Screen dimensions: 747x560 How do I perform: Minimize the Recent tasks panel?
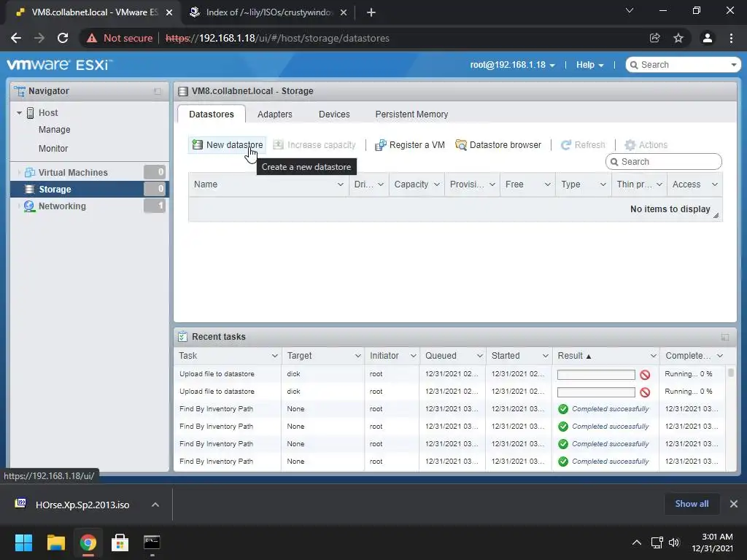(724, 337)
